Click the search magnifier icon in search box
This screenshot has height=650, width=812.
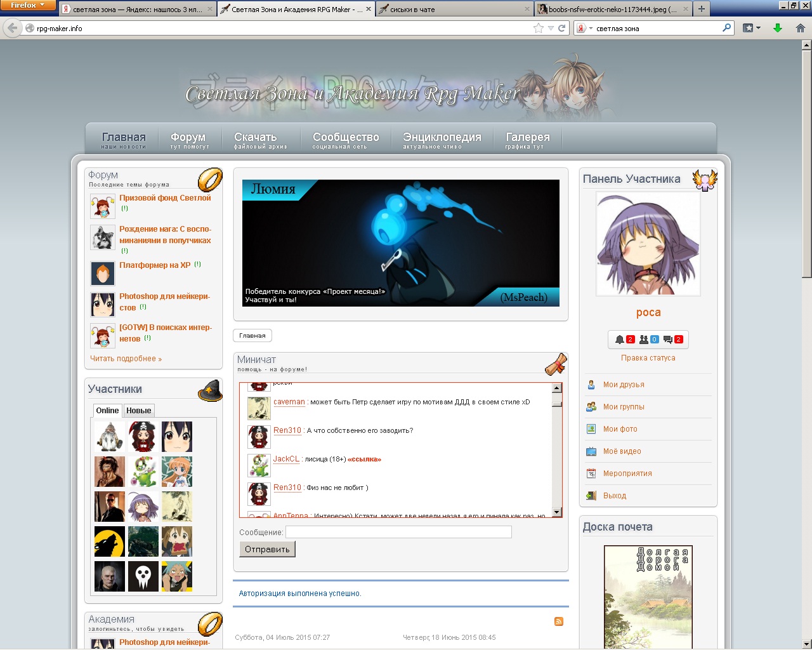point(727,28)
